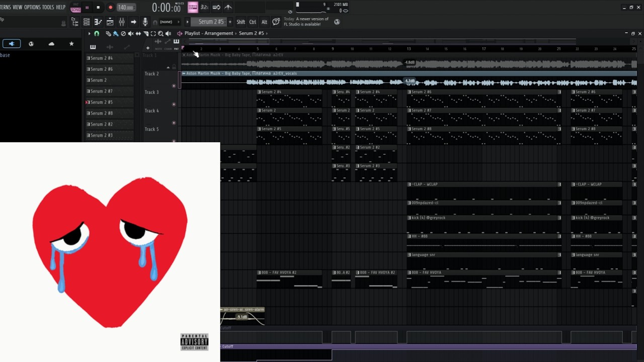
Task: Click the globe news icon beside update notice
Action: (x=337, y=22)
